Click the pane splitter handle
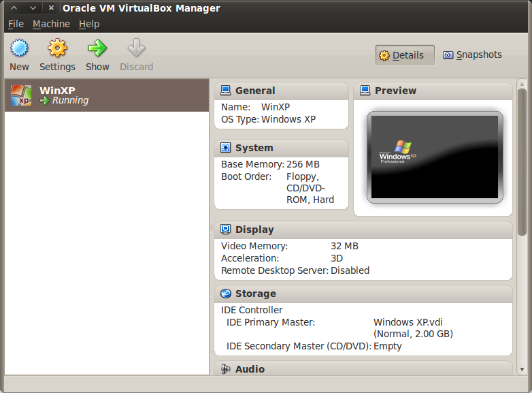Image resolution: width=532 pixels, height=393 pixels. coord(212,227)
